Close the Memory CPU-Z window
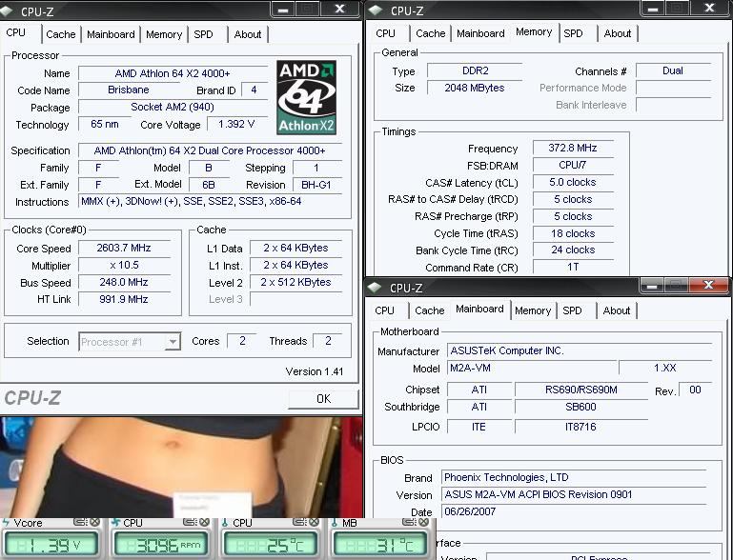Image resolution: width=733 pixels, height=560 pixels. click(709, 8)
